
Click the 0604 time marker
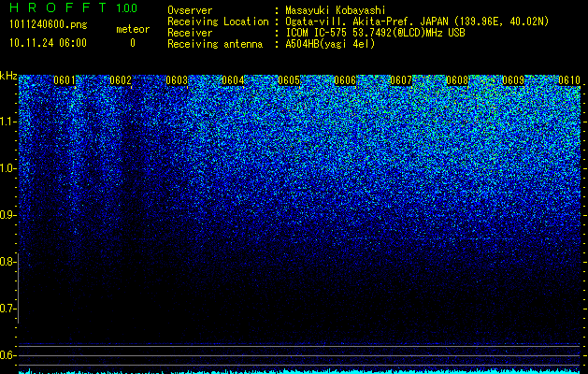pyautogui.click(x=233, y=80)
